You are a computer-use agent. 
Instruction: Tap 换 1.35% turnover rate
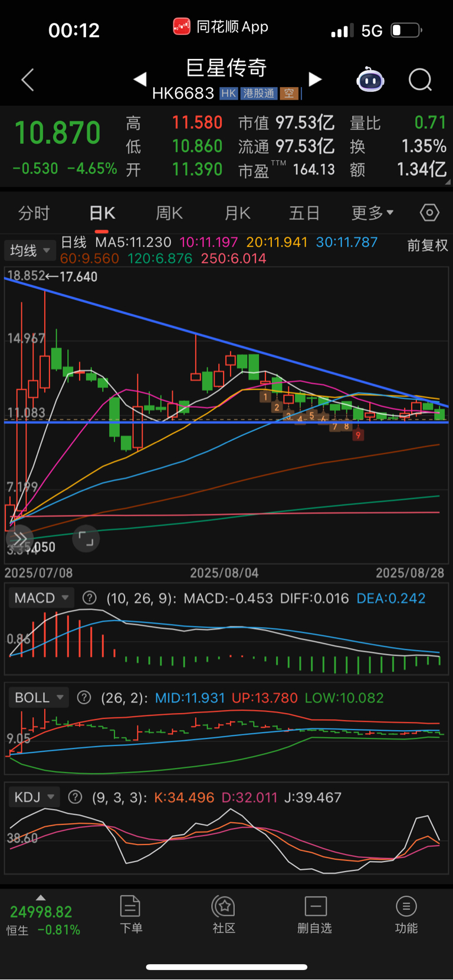[424, 146]
